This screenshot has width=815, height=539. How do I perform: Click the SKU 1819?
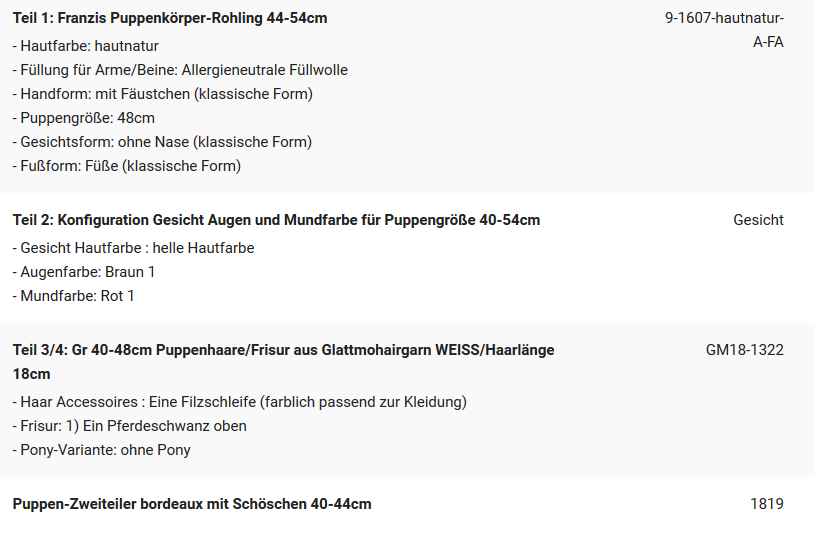pos(767,504)
